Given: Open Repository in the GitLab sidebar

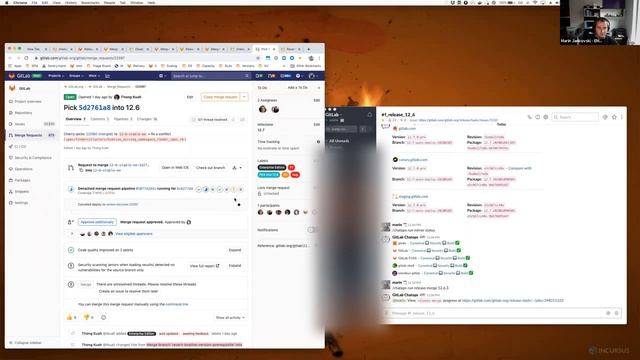Looking at the screenshot, I should [x=23, y=113].
